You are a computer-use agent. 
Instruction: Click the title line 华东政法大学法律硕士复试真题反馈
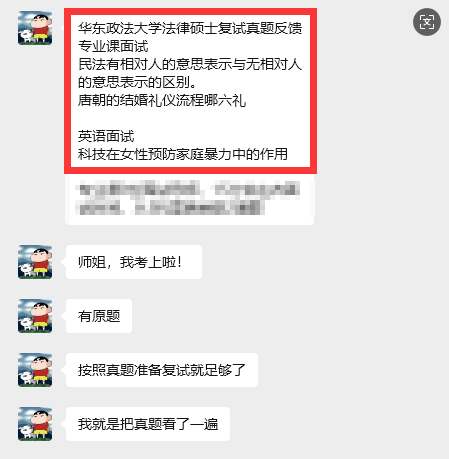point(190,28)
